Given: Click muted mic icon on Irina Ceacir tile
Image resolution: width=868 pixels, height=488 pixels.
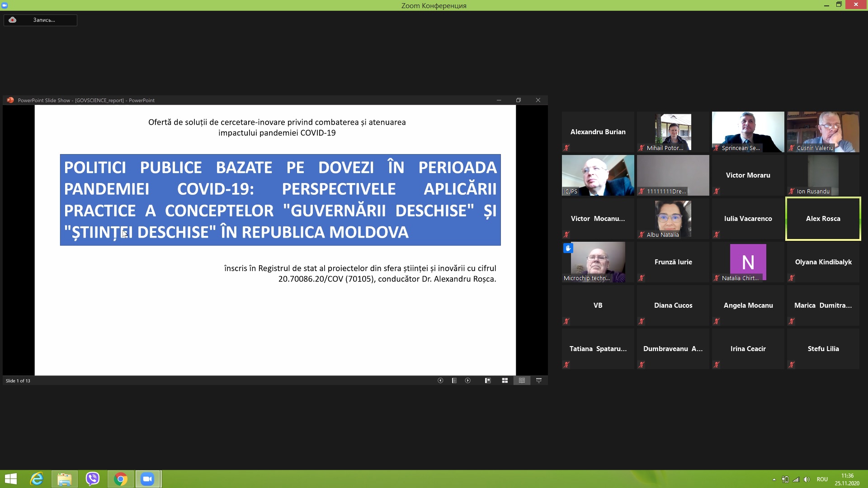Looking at the screenshot, I should 717,365.
